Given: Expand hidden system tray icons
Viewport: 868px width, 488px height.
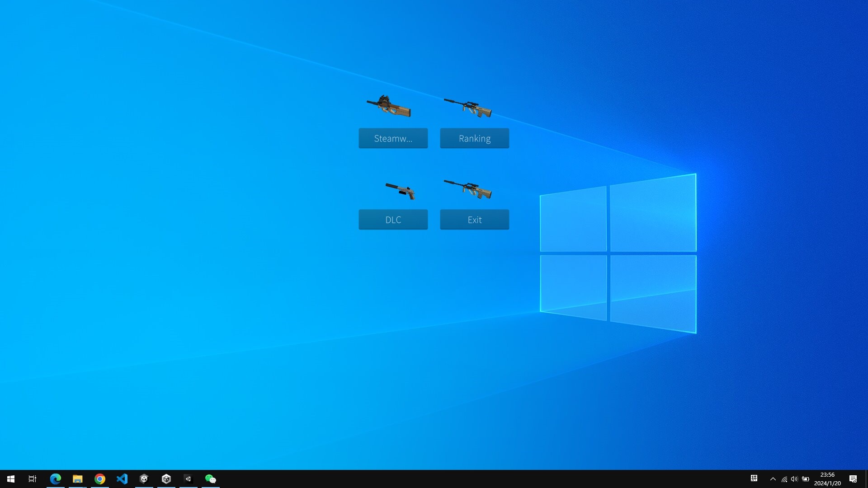Looking at the screenshot, I should pyautogui.click(x=773, y=479).
